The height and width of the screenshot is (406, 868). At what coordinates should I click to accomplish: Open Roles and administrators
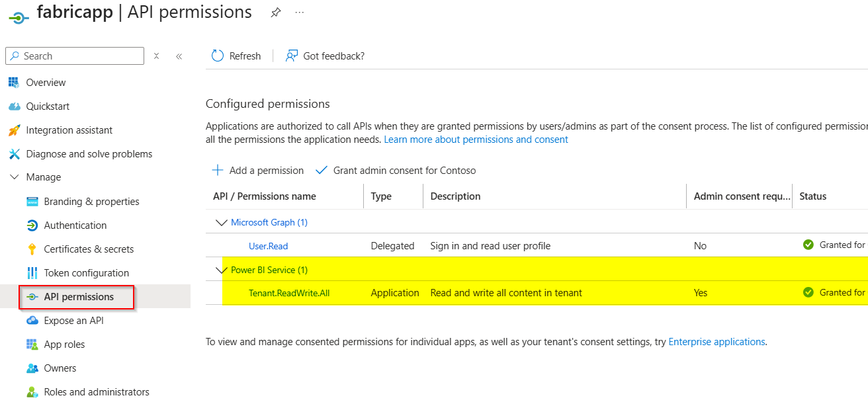click(95, 392)
